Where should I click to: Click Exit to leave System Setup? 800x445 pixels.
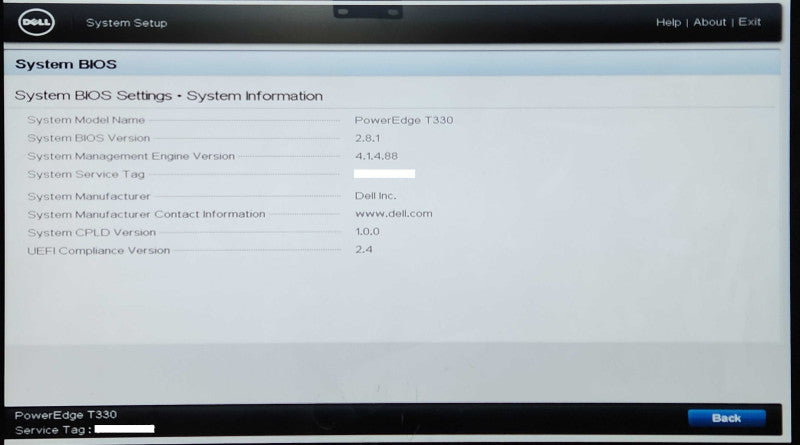(x=749, y=22)
